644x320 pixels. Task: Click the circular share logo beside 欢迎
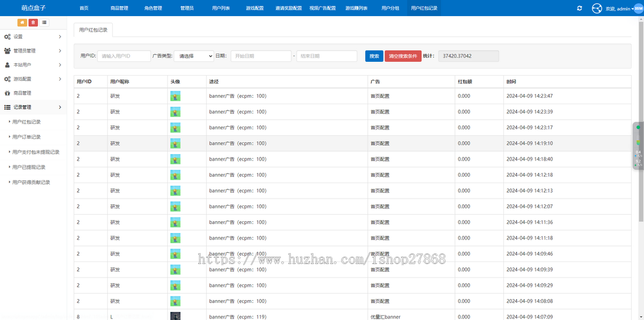[597, 9]
